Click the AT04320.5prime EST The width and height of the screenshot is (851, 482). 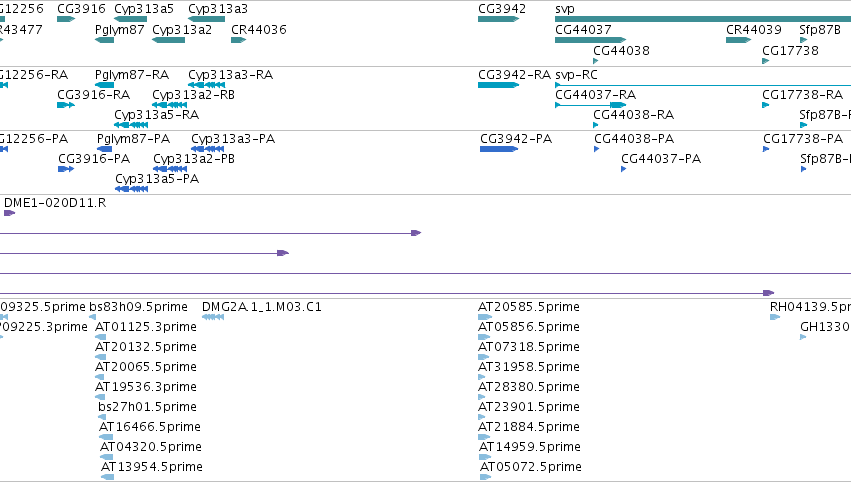tap(106, 457)
